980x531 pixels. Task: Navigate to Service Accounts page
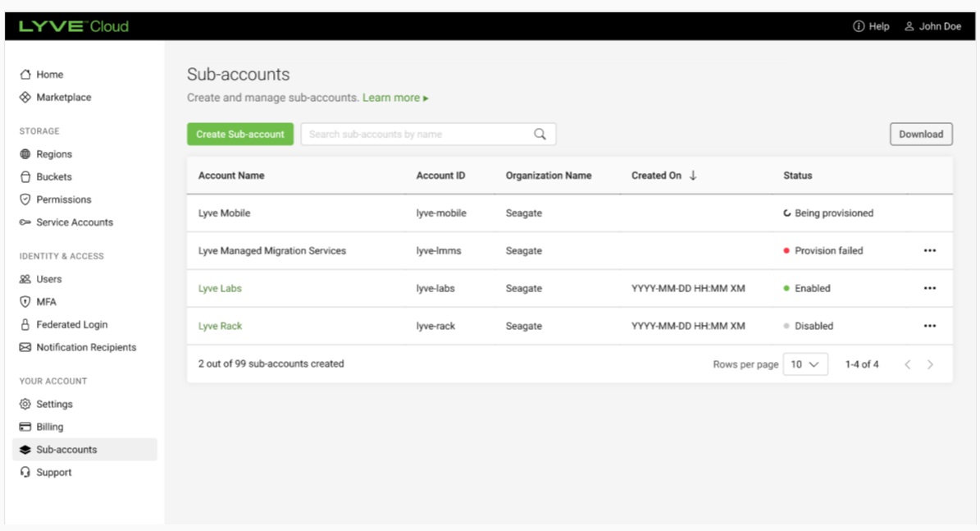coord(74,222)
